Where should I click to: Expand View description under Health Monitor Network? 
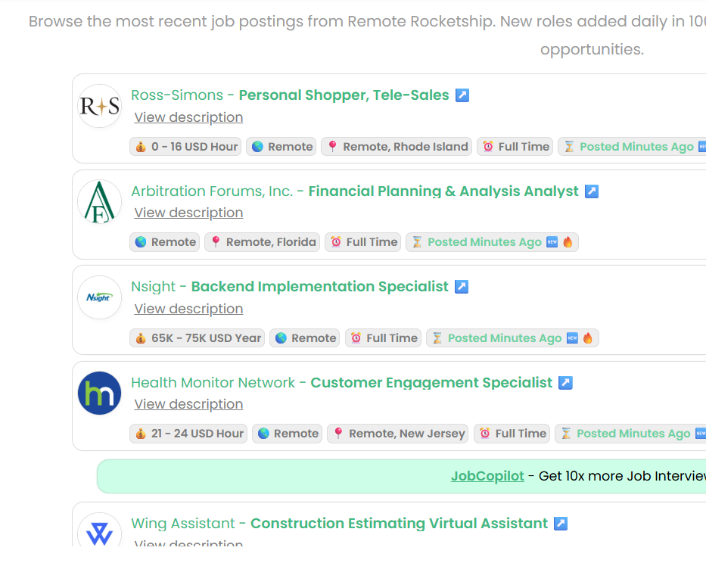188,404
